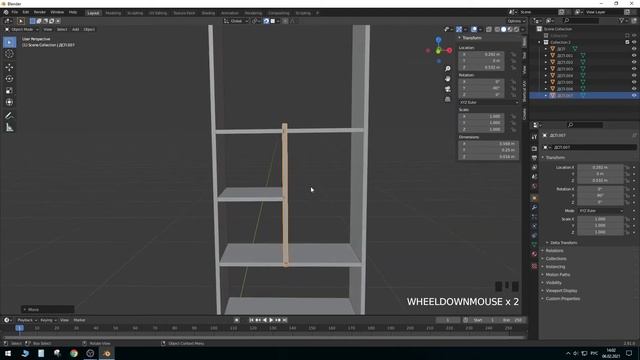Image resolution: width=640 pixels, height=360 pixels.
Task: Toggle the exclude checkbox of Collection 2
Action: [627, 42]
